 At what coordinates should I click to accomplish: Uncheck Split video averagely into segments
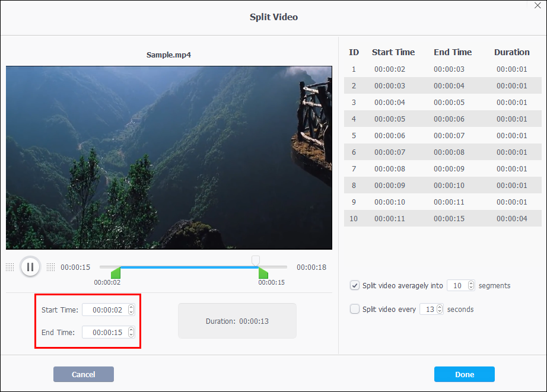[354, 286]
